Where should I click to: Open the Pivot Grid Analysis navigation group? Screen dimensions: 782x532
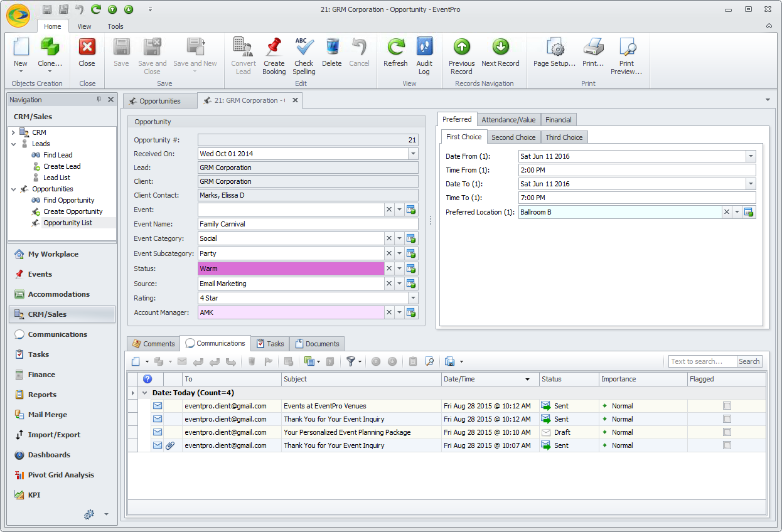coord(62,475)
